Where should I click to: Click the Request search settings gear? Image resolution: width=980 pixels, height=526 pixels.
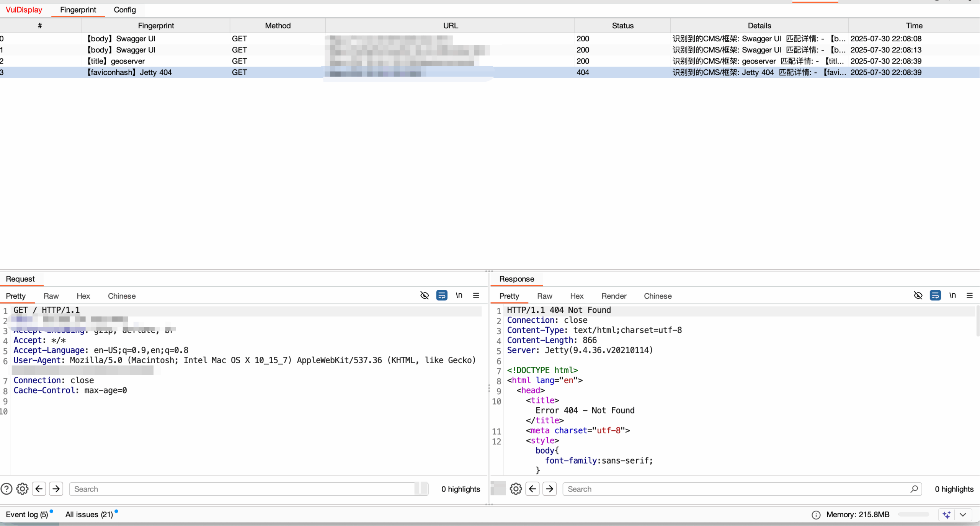22,489
